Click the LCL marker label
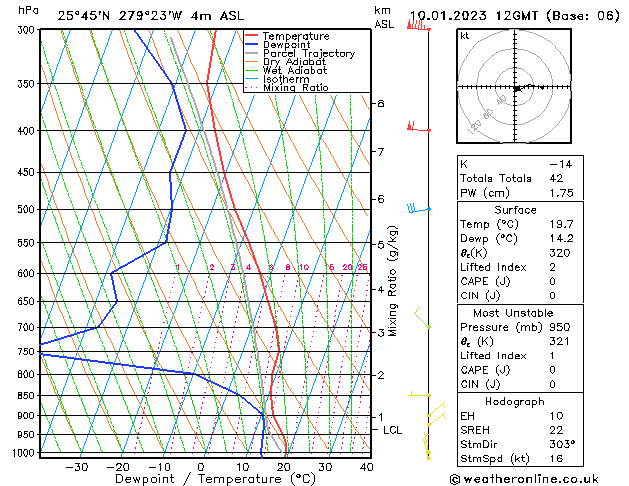Viewport: 629px width, 486px height. tap(392, 430)
